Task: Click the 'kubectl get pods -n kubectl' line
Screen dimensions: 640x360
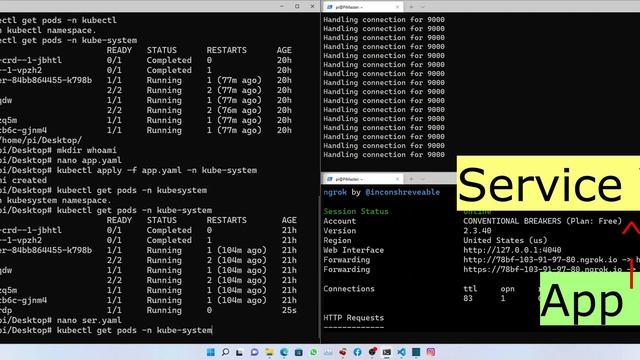Action: (58, 20)
